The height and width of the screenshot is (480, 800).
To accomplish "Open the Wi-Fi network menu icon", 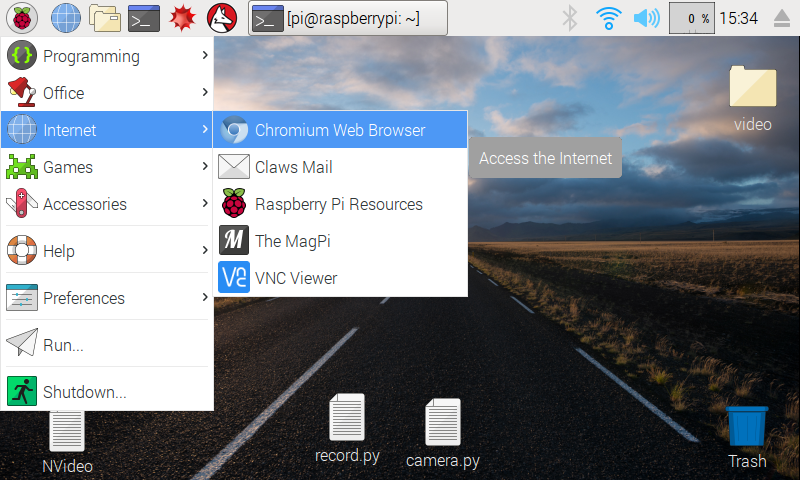I will point(609,18).
